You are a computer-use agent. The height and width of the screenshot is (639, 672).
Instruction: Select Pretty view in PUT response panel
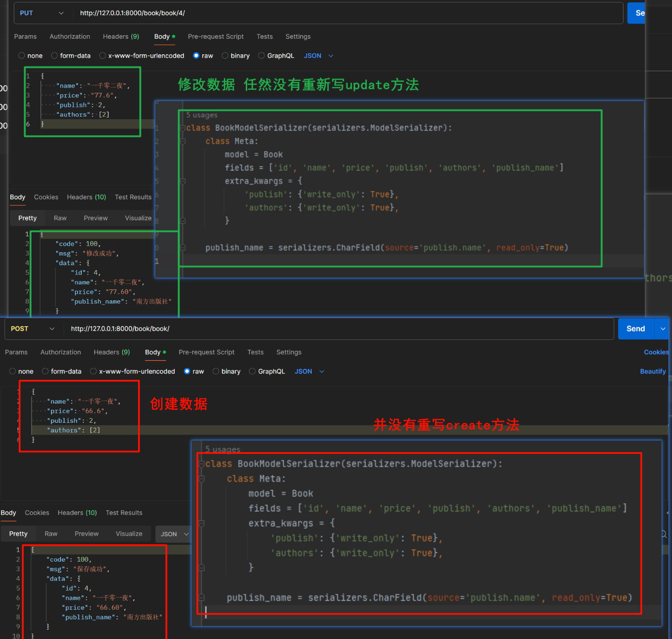(x=28, y=218)
